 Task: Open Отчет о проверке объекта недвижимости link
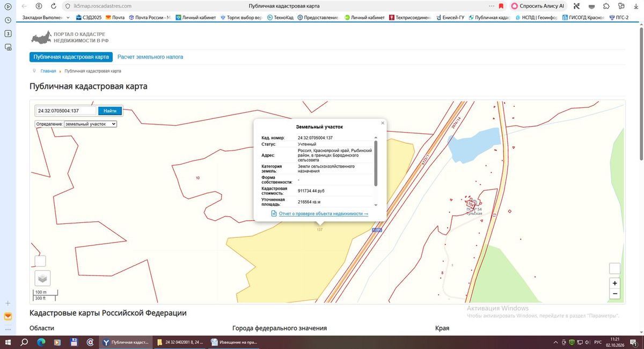click(x=324, y=214)
